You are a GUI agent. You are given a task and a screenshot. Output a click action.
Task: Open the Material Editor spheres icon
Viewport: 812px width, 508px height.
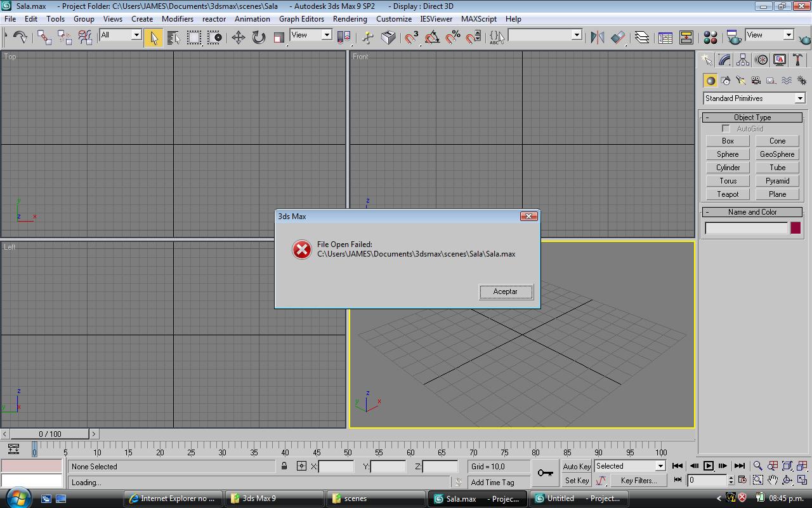(x=710, y=37)
